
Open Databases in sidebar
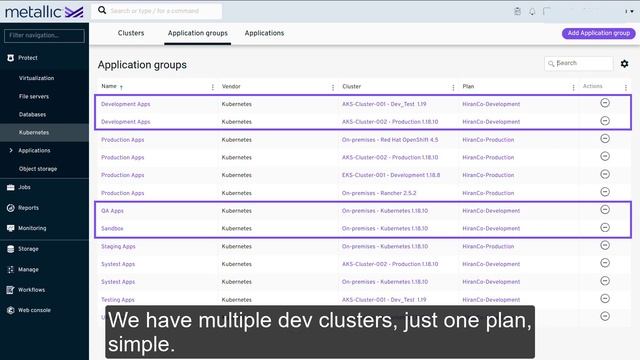coord(32,114)
